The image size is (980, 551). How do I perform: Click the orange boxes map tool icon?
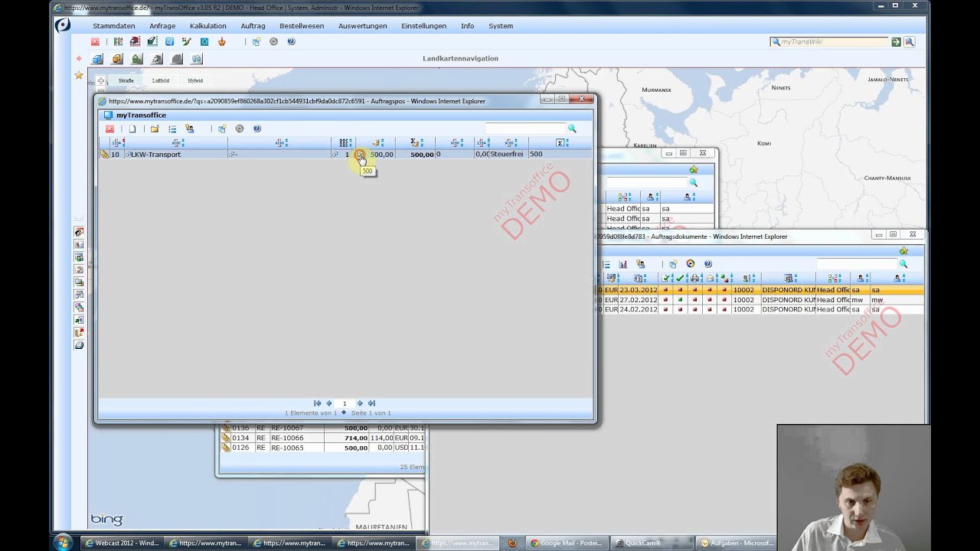click(117, 59)
